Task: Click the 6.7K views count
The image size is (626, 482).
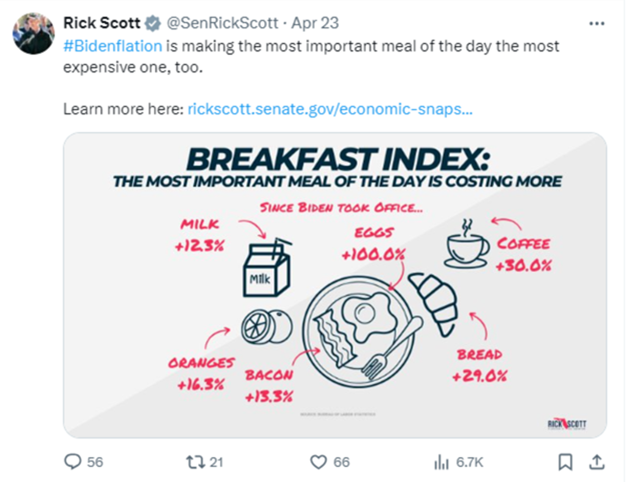Action: 470,462
